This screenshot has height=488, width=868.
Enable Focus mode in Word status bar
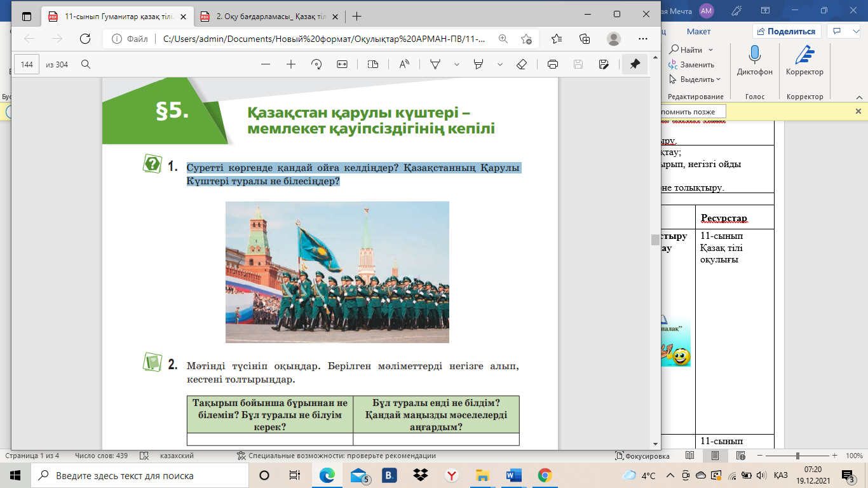pos(642,456)
